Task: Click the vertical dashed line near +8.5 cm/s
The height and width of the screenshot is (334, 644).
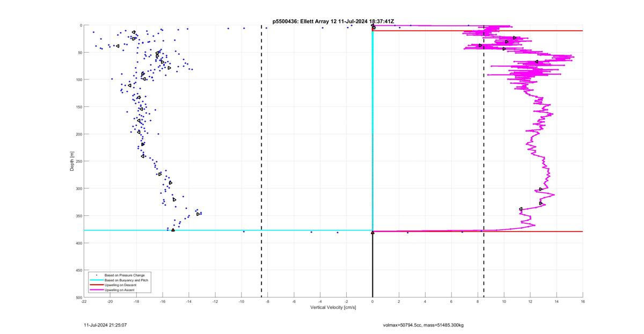Action: click(484, 161)
